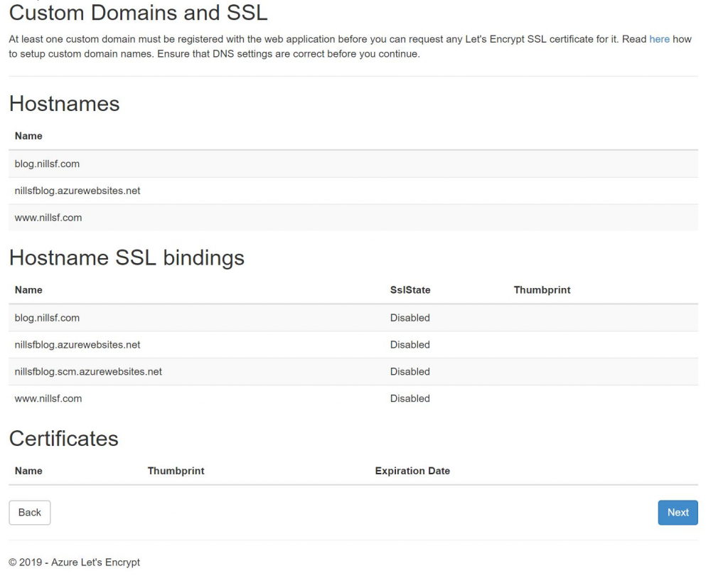Open the 'here' custom domain link
This screenshot has width=728, height=576.
[x=659, y=39]
